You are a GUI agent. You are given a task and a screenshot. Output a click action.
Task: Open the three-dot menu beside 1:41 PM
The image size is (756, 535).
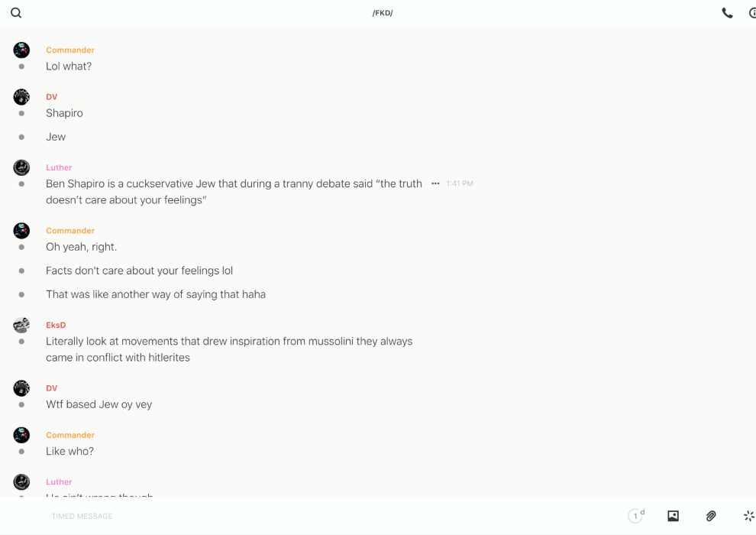435,183
